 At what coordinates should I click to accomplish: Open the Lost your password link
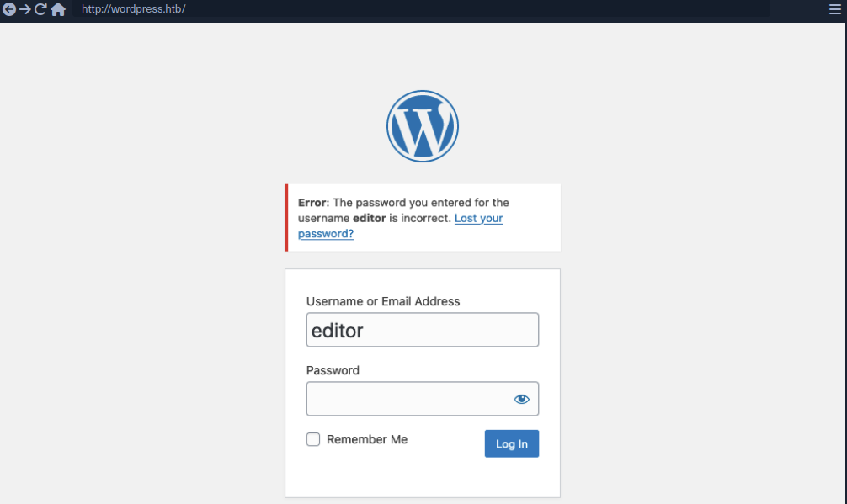click(x=478, y=218)
